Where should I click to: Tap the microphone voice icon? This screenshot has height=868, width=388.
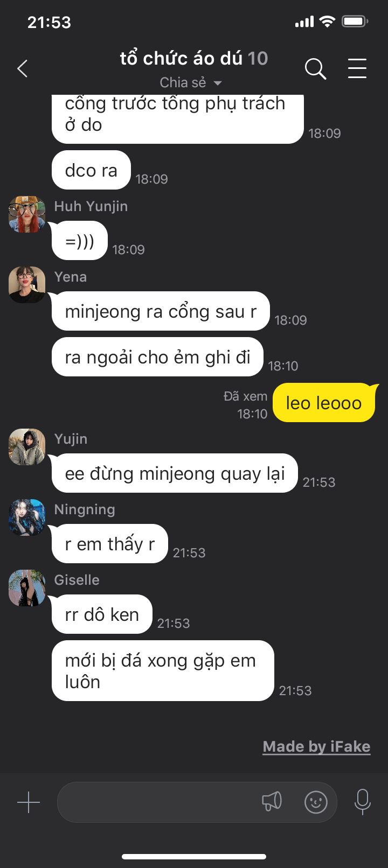pos(362,802)
